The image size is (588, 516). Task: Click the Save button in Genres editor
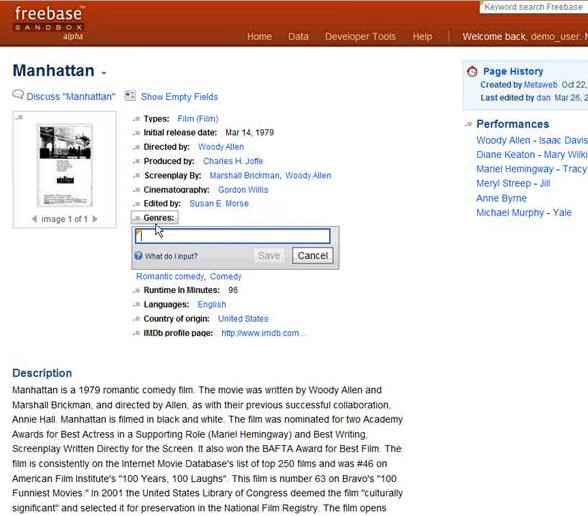tap(269, 256)
